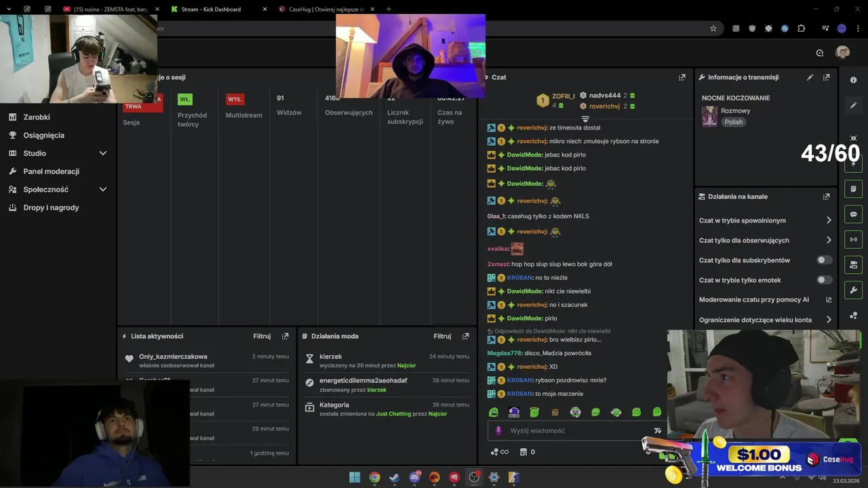This screenshot has height=488, width=868.
Task: Open the browser extensions puzzle icon
Action: [802, 28]
